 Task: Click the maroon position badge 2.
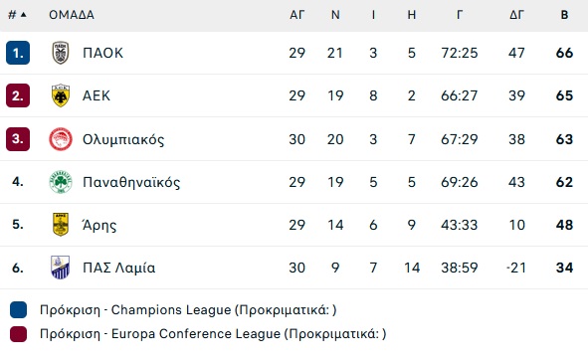coord(18,95)
